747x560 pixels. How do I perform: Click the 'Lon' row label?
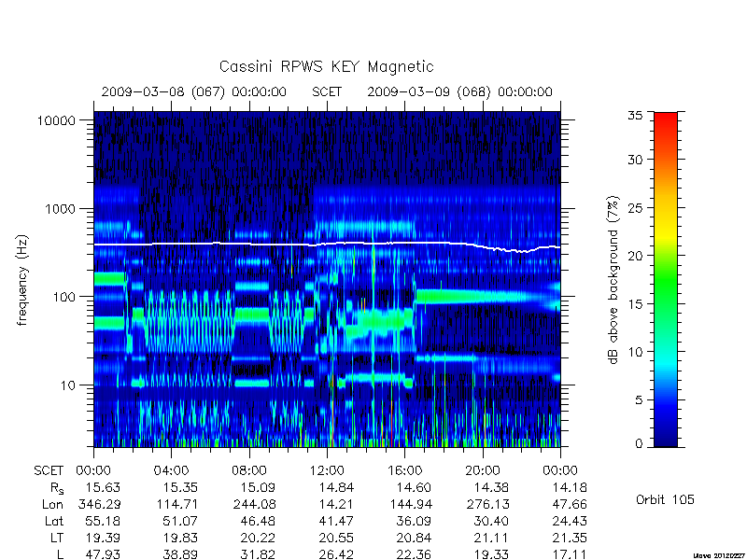pos(52,504)
